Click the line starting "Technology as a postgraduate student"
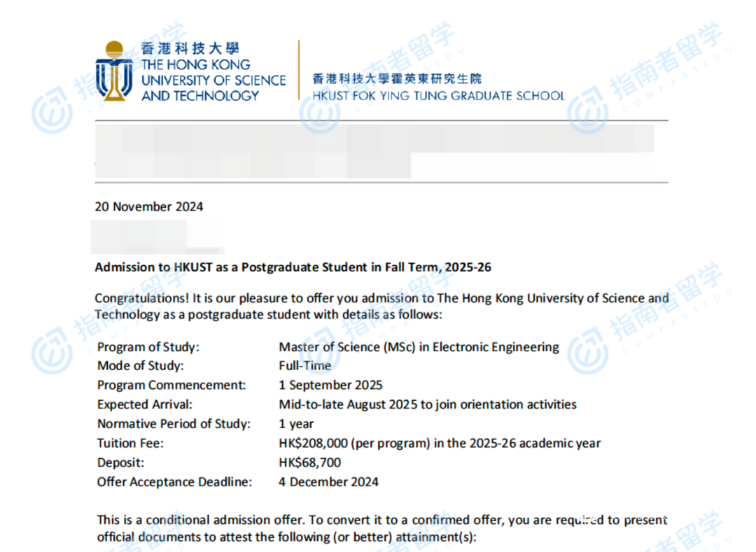Viewport: 756px width, 552px height. click(268, 315)
